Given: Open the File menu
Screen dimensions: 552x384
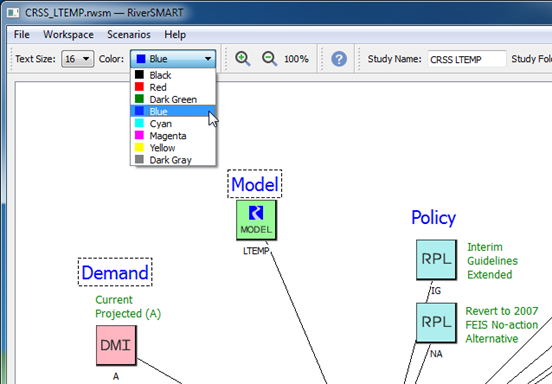Looking at the screenshot, I should pyautogui.click(x=21, y=34).
